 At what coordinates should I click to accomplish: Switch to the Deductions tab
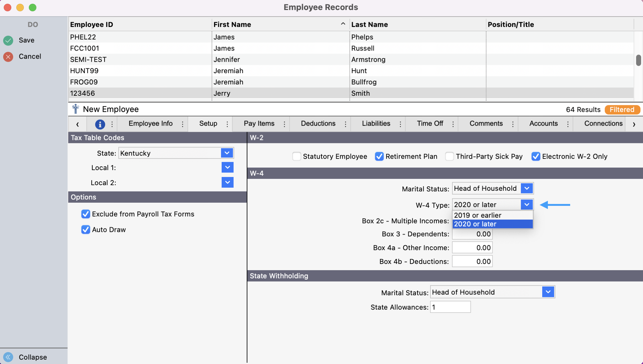click(x=318, y=124)
